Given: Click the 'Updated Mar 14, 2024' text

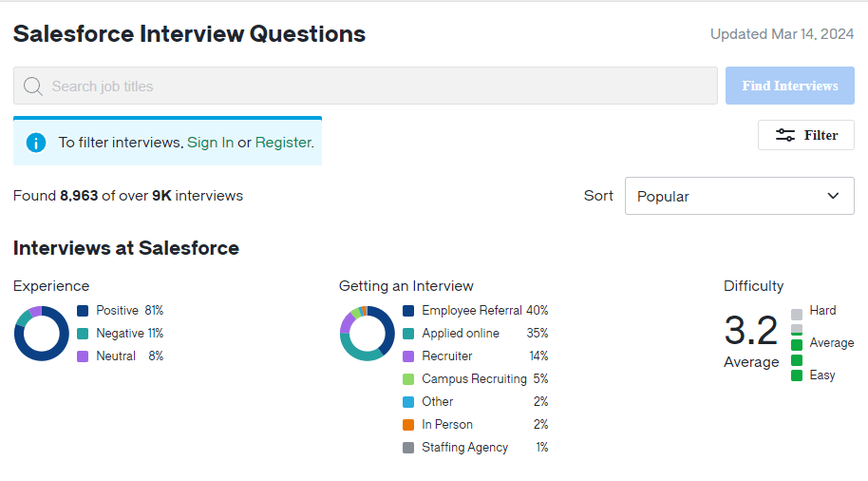Looking at the screenshot, I should tap(783, 34).
